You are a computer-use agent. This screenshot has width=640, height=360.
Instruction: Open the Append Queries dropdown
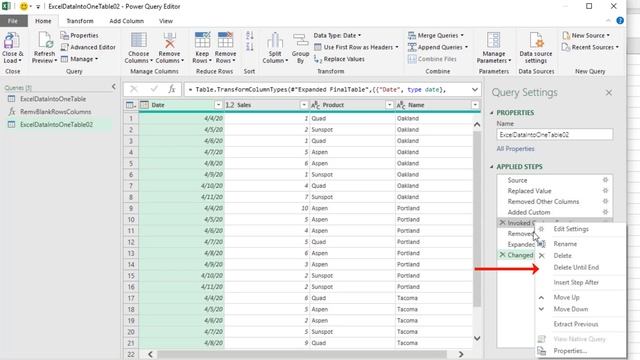[438, 47]
